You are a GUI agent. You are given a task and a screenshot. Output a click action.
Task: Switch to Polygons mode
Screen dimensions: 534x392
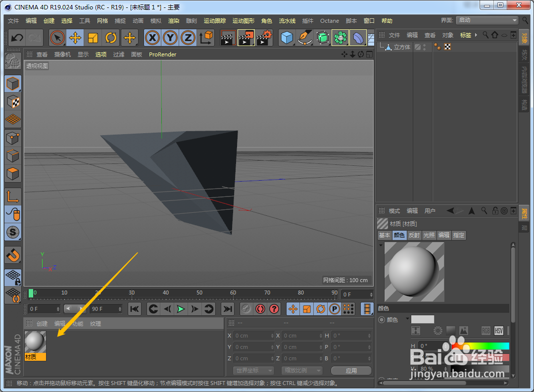[13, 174]
